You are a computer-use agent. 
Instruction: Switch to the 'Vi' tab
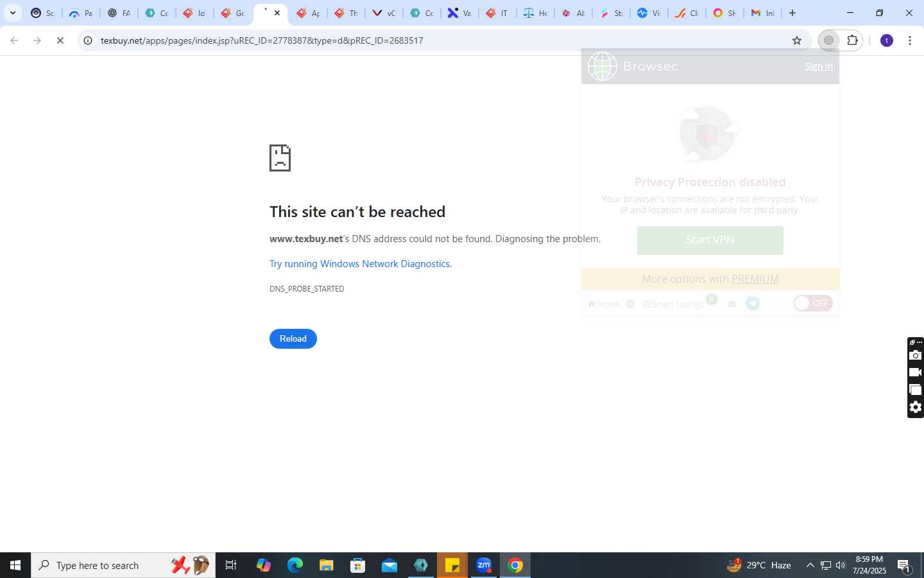(x=649, y=13)
